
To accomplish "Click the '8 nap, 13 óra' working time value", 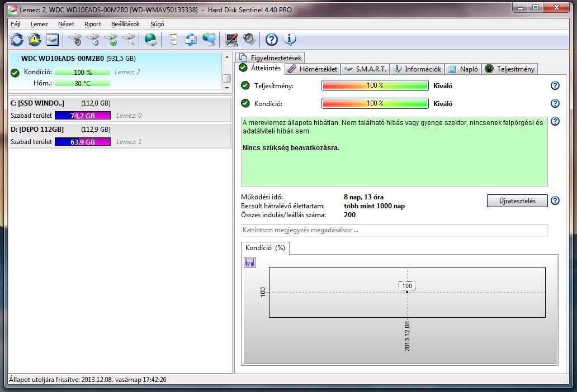I will click(363, 197).
